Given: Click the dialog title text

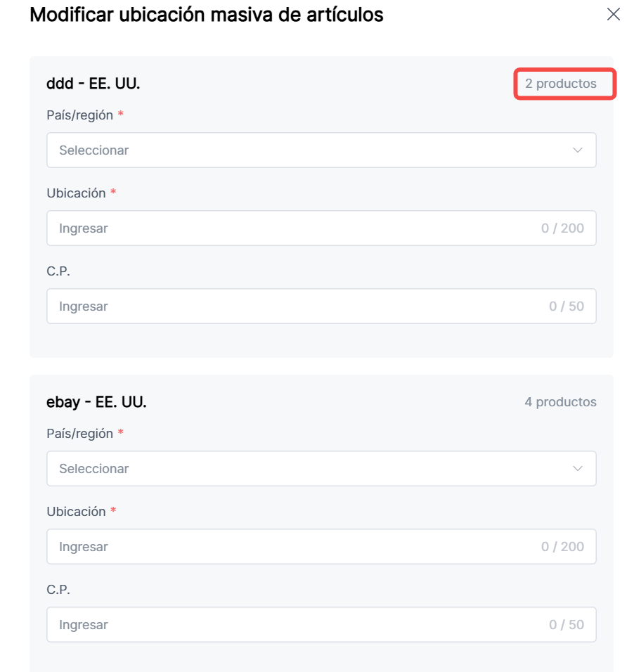Looking at the screenshot, I should [x=206, y=15].
